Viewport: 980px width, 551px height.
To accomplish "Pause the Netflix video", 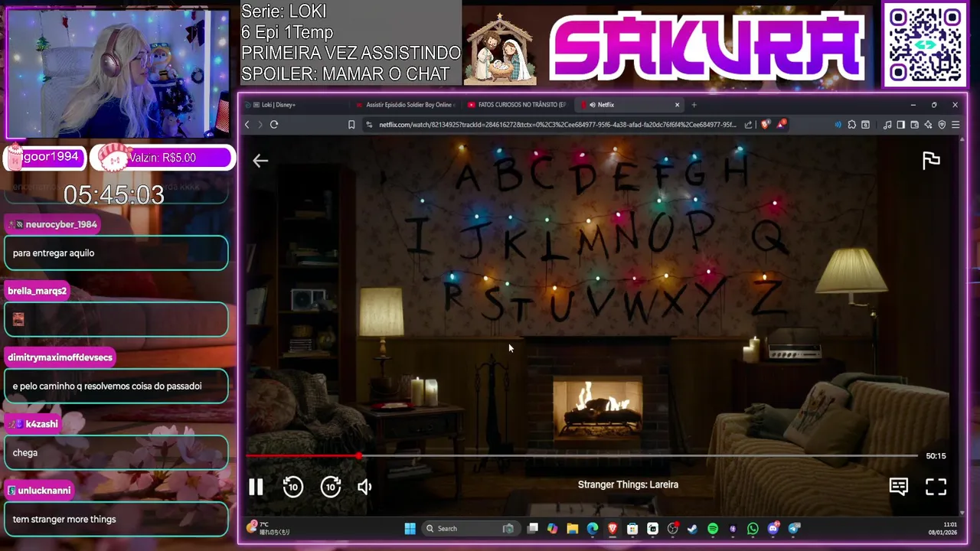I will pos(256,487).
